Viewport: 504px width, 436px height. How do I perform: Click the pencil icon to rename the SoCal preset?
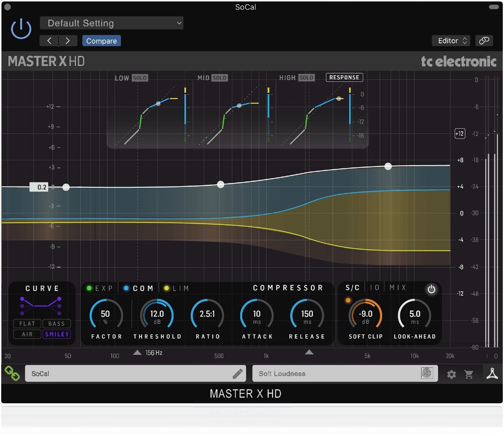click(x=238, y=373)
